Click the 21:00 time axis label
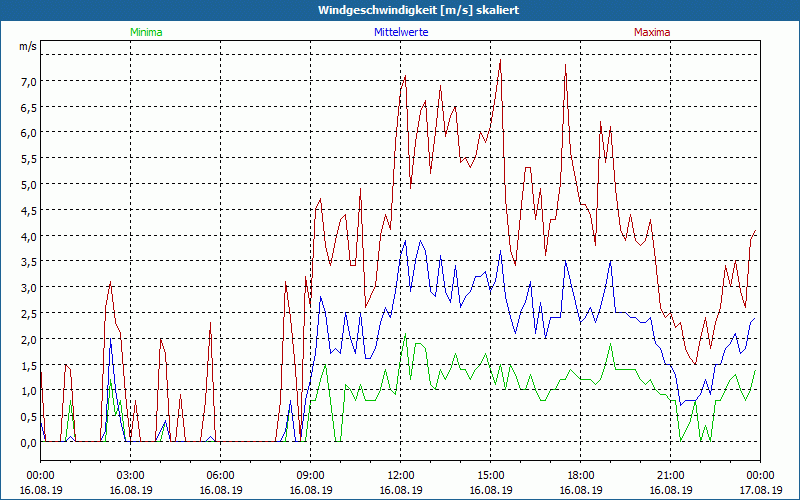Screen dimensions: 800x500 (x=670, y=476)
